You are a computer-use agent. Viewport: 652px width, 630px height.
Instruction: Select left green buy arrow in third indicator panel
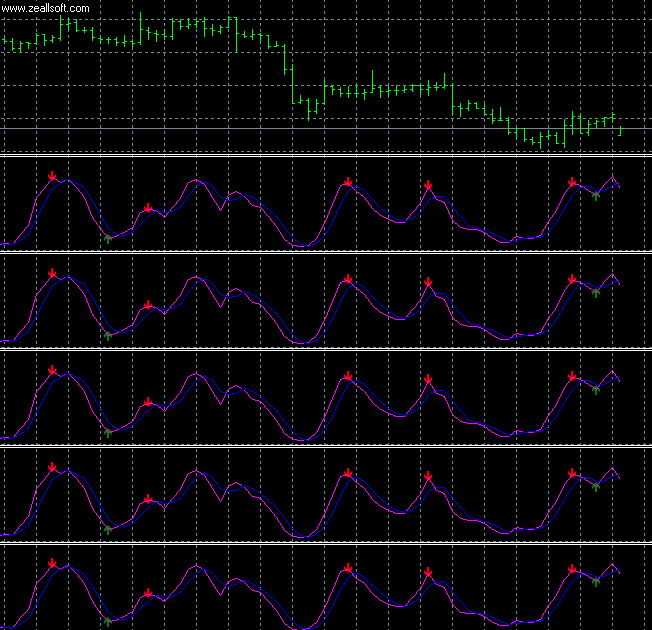[x=107, y=432]
